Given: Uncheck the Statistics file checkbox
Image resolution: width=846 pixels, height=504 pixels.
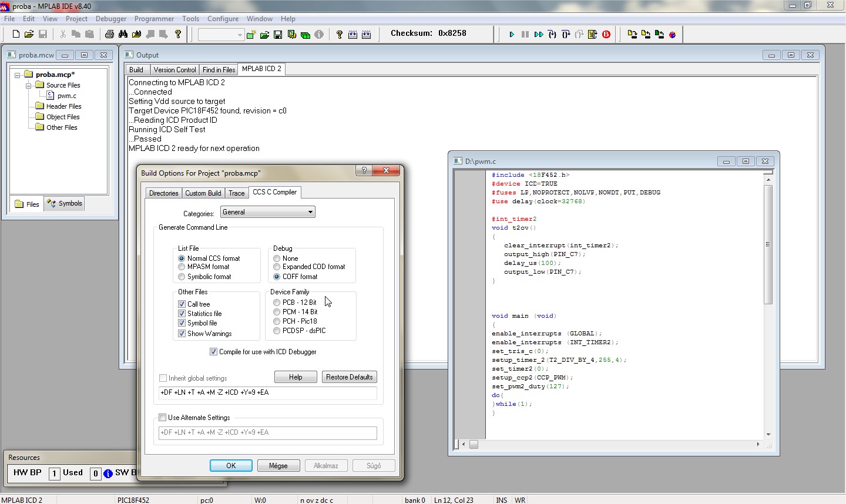Looking at the screenshot, I should click(x=182, y=314).
